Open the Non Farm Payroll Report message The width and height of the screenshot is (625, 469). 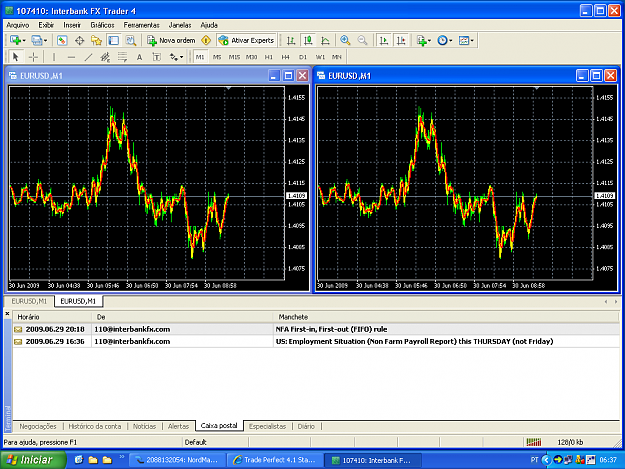tap(316, 341)
